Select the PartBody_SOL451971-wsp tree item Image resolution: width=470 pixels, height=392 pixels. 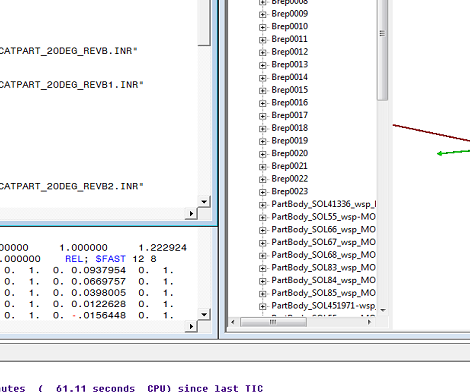pyautogui.click(x=323, y=306)
